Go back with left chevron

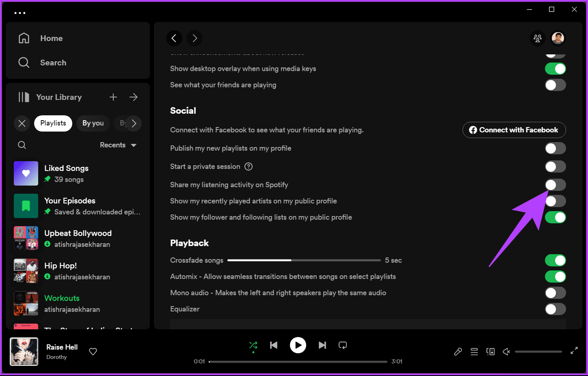pyautogui.click(x=174, y=38)
